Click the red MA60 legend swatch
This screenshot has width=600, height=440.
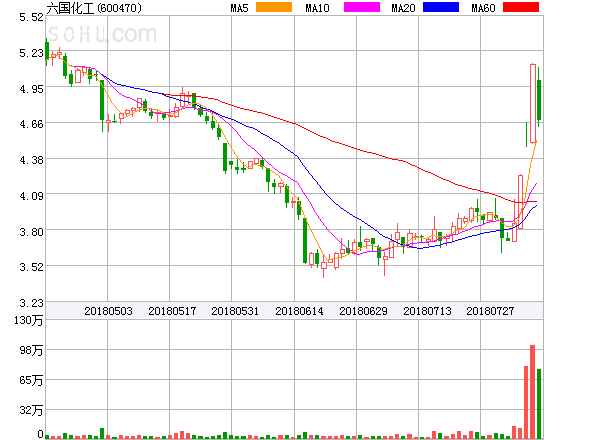tap(528, 8)
